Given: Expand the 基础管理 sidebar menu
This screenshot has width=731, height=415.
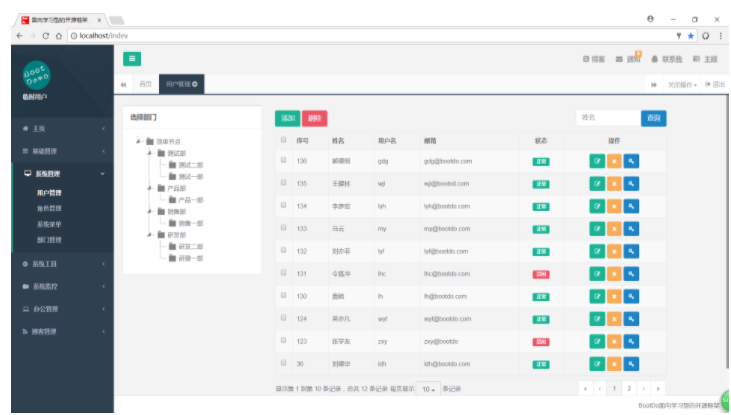Looking at the screenshot, I should tap(62, 151).
